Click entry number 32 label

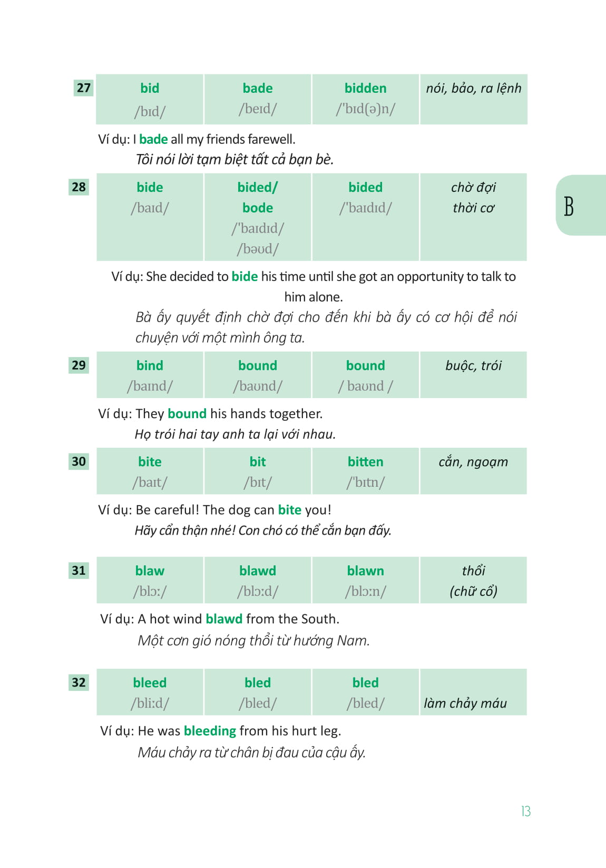79,682
